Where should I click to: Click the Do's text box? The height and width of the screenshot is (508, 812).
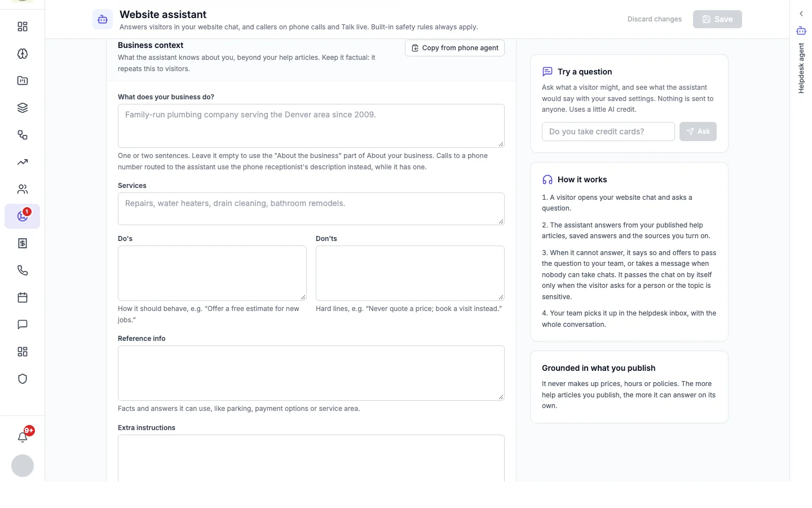coord(212,273)
